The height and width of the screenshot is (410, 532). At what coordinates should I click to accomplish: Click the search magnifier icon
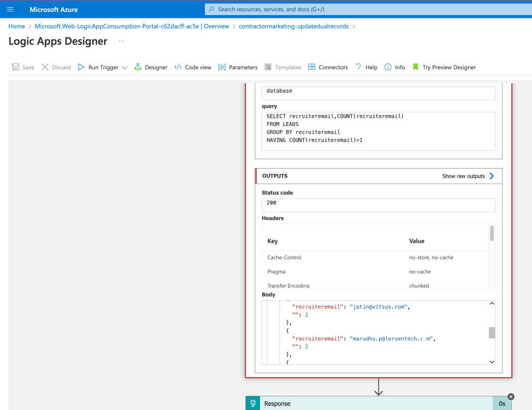tap(211, 9)
